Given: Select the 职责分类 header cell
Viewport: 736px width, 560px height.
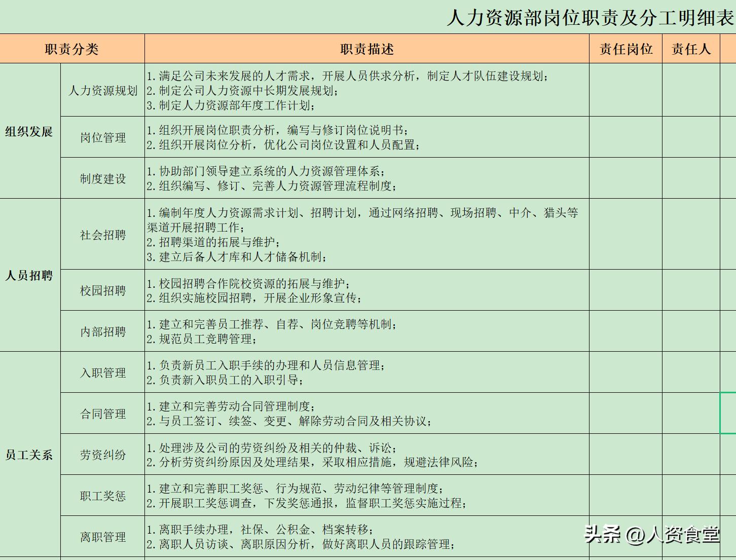Looking at the screenshot, I should pos(72,49).
